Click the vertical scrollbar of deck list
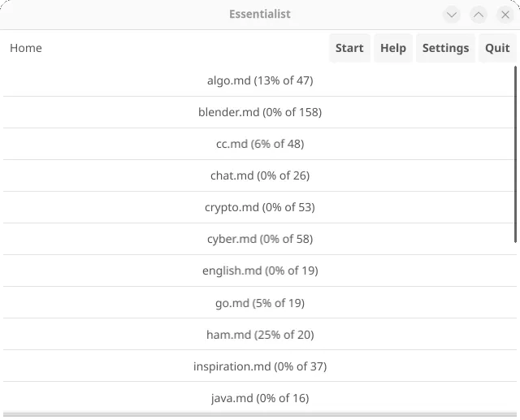 click(x=515, y=154)
